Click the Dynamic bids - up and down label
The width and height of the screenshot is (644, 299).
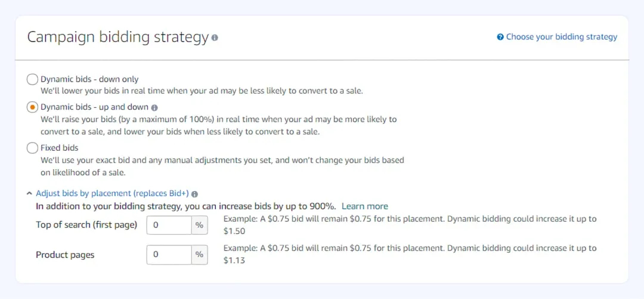94,107
